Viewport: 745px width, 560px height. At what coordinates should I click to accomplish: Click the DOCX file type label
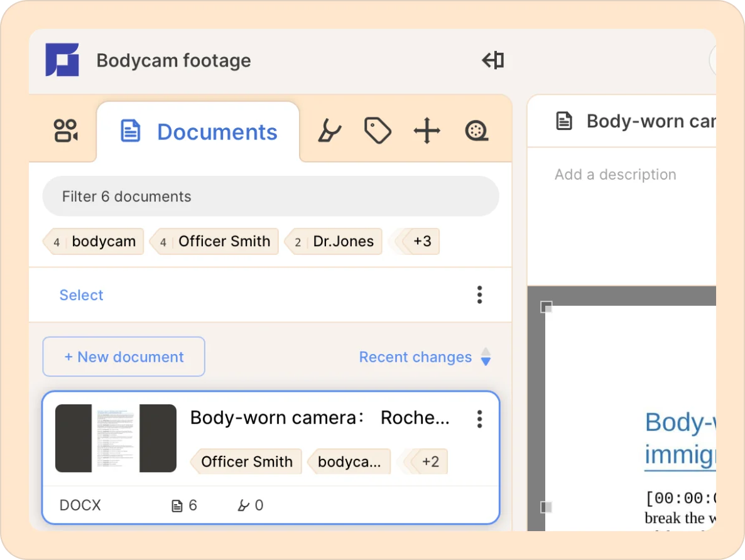(80, 505)
